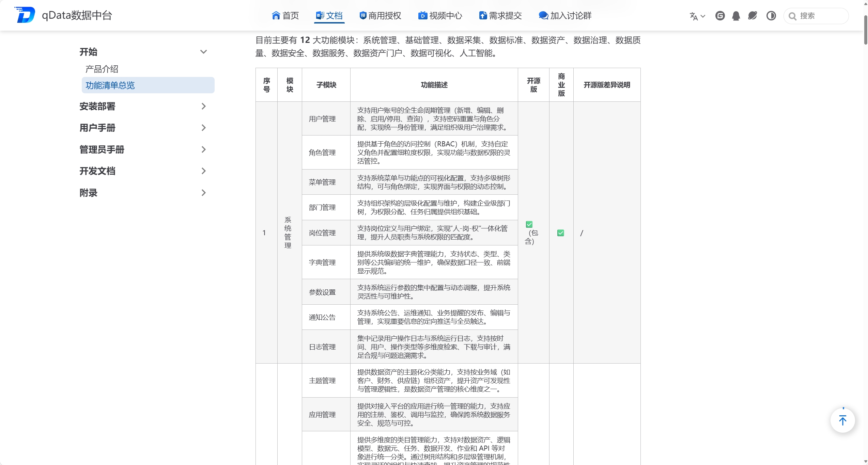The image size is (868, 465).
Task: Click the 功能描述 column header
Action: click(434, 85)
